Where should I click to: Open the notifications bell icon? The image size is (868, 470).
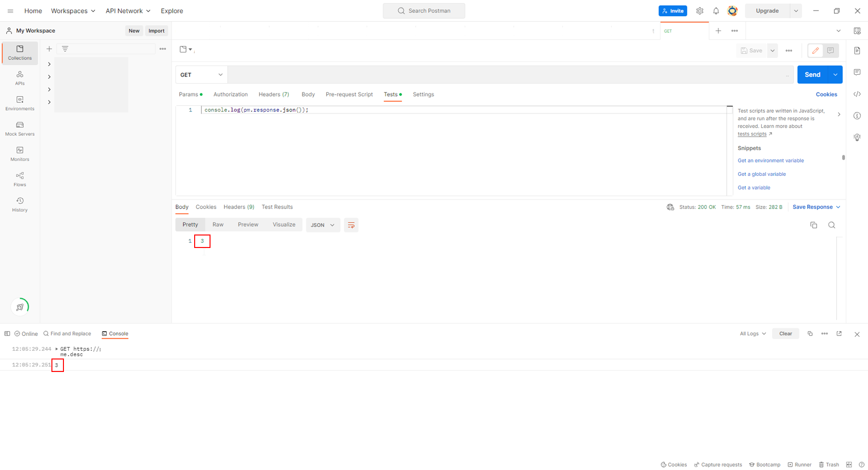(716, 11)
